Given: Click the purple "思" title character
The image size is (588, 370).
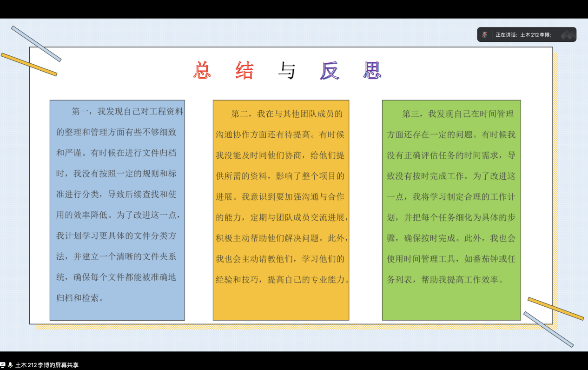Looking at the screenshot, I should point(372,71).
